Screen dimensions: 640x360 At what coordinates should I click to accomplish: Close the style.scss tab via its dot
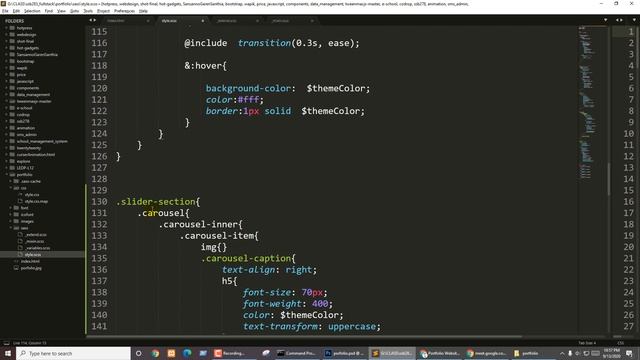point(202,21)
